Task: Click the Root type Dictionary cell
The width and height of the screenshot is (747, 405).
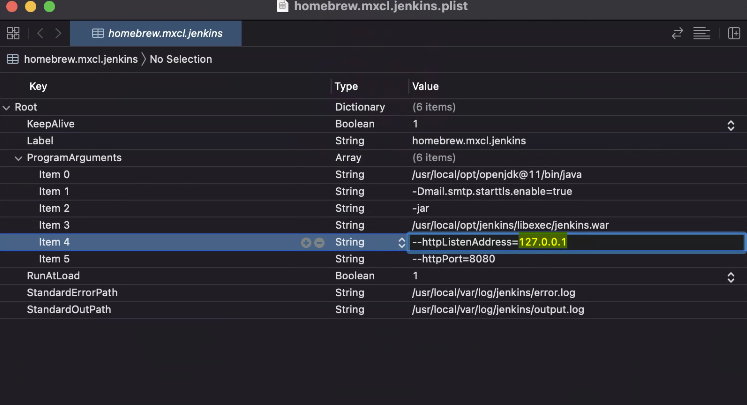Action: click(x=360, y=107)
